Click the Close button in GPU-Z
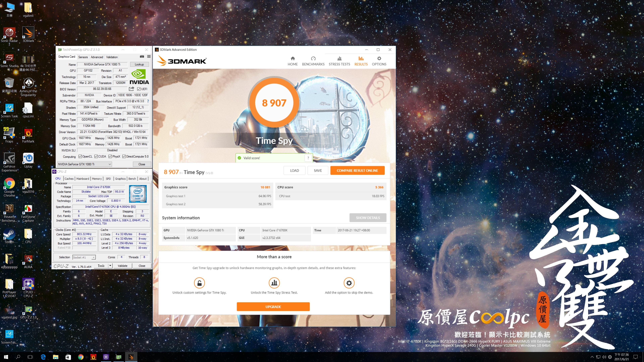 142,164
